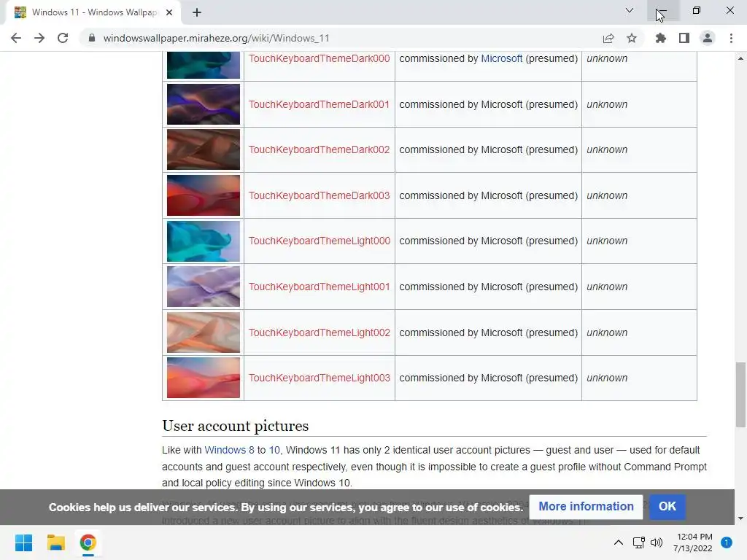Open TouchKeyboardThemeDark001 link
This screenshot has width=747, height=560.
(x=320, y=104)
